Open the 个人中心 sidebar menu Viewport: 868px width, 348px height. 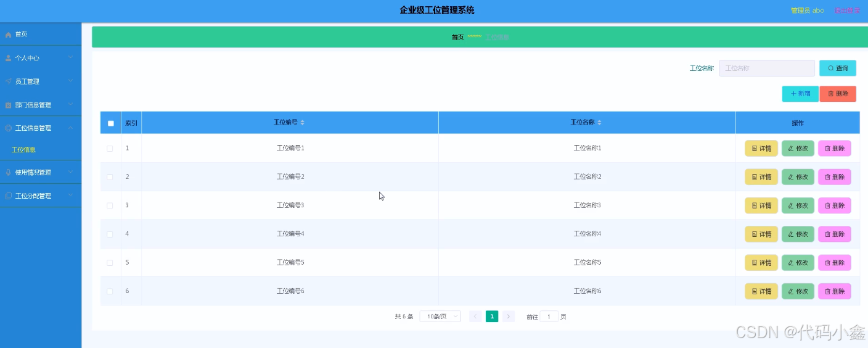[41, 58]
